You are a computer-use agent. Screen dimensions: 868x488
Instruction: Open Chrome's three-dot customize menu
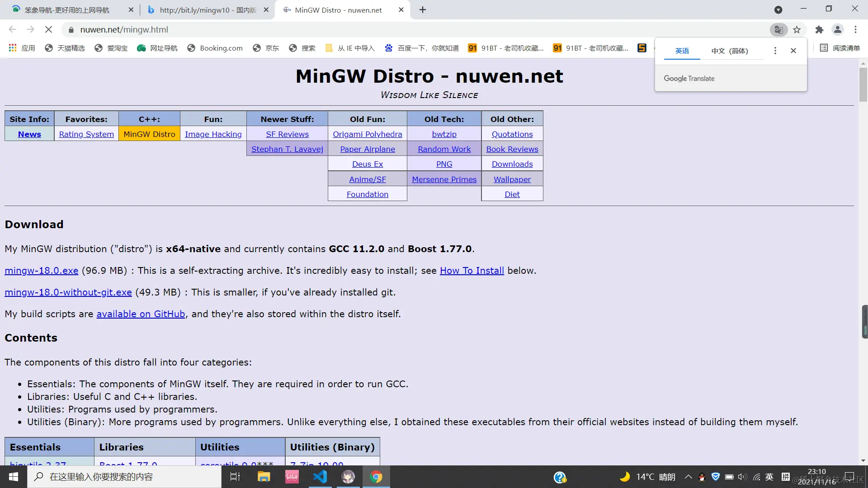click(x=855, y=29)
